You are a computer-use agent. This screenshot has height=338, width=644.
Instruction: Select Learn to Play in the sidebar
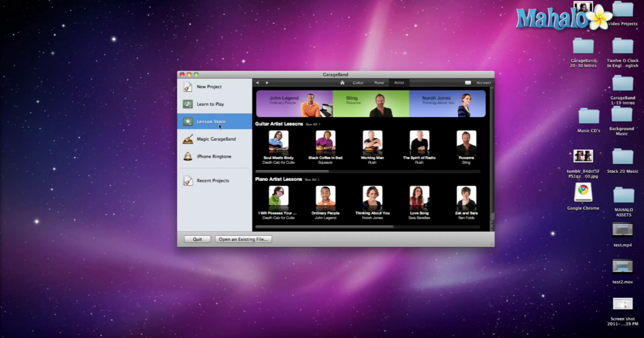point(215,104)
